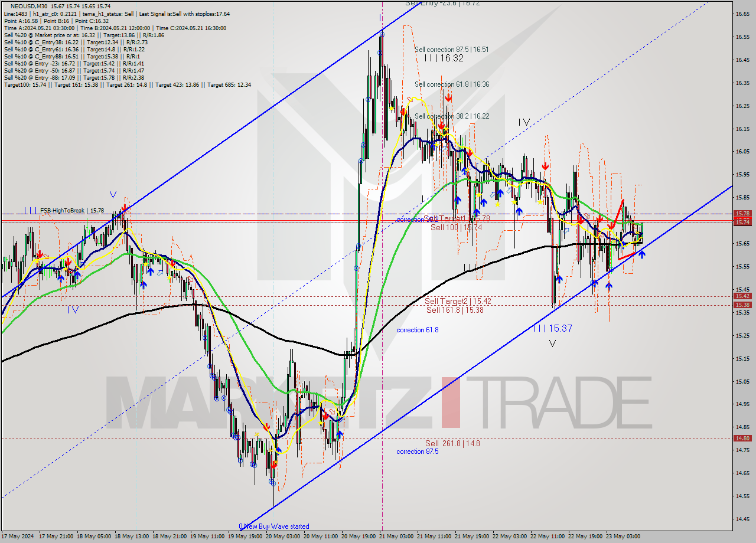Viewport: 756px width, 543px height.
Task: Click the 'Sell correction 87.5 | 16.51' label
Action: pyautogui.click(x=452, y=50)
